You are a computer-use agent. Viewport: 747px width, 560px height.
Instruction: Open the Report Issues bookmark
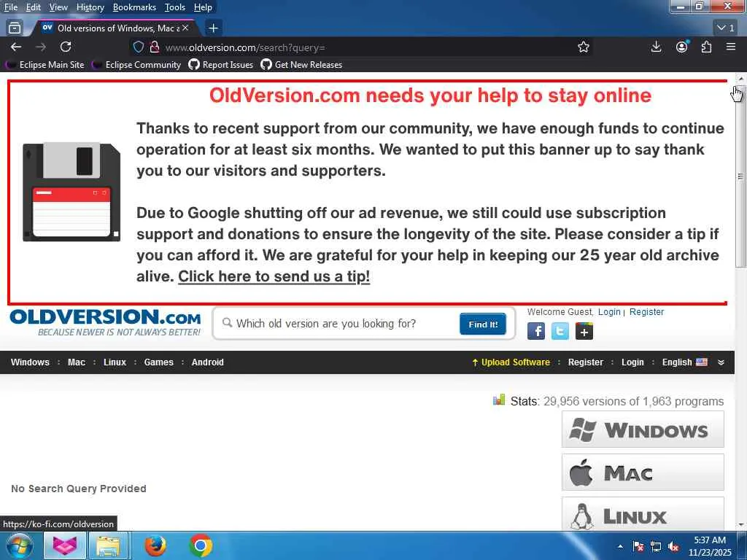220,65
